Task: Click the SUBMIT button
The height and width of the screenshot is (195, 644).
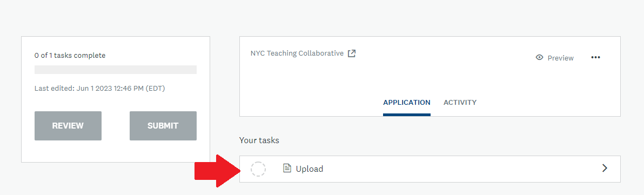Action: click(x=163, y=126)
